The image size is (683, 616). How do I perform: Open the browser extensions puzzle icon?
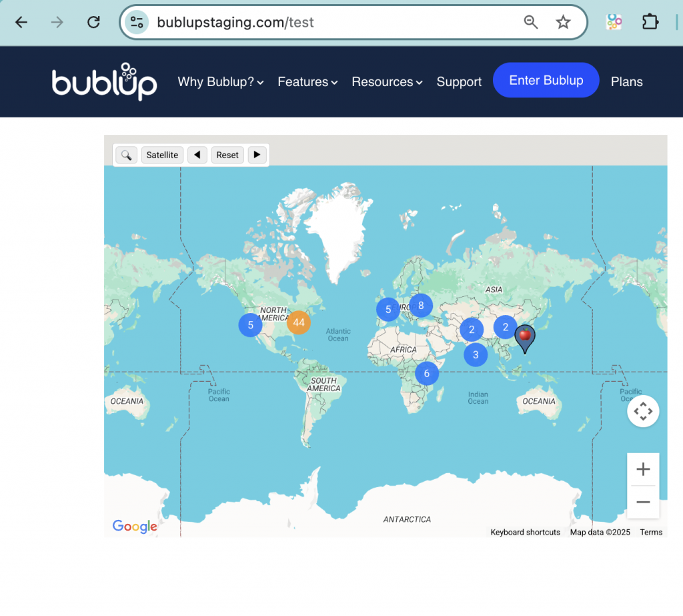pyautogui.click(x=650, y=22)
